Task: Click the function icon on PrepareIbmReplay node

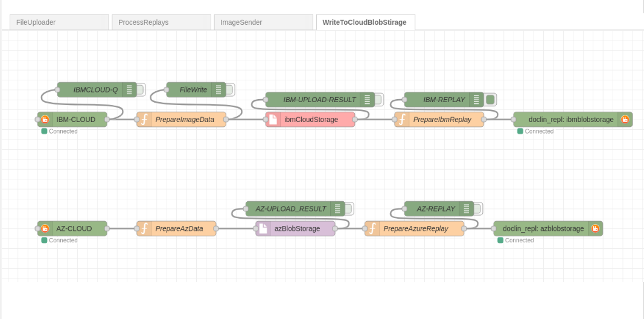Action: point(402,120)
